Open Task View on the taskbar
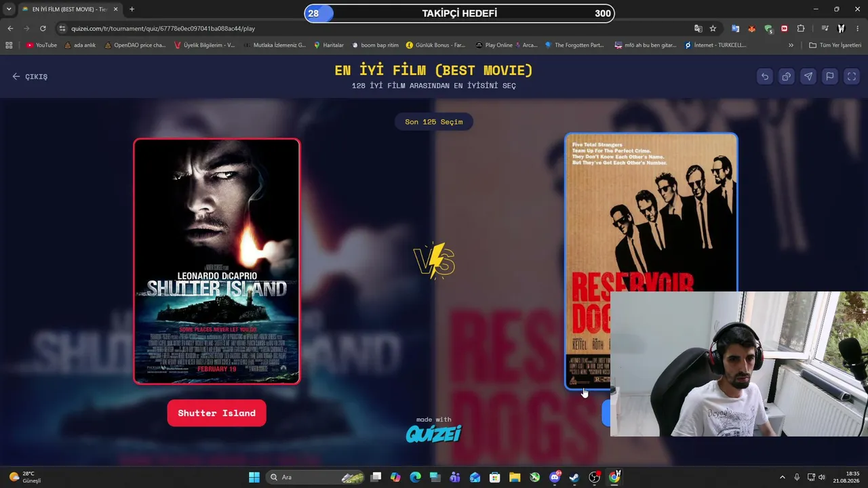The height and width of the screenshot is (488, 868). coord(376,477)
